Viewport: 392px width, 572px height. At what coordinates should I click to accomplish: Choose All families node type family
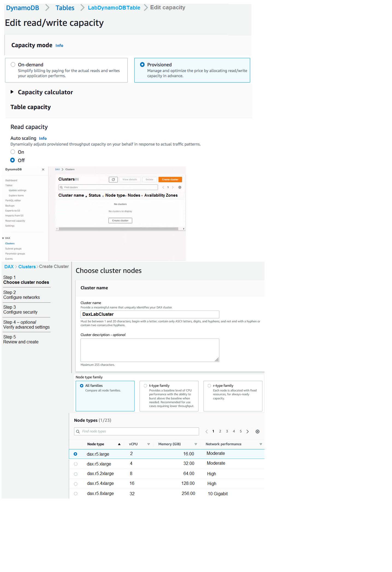[82, 386]
